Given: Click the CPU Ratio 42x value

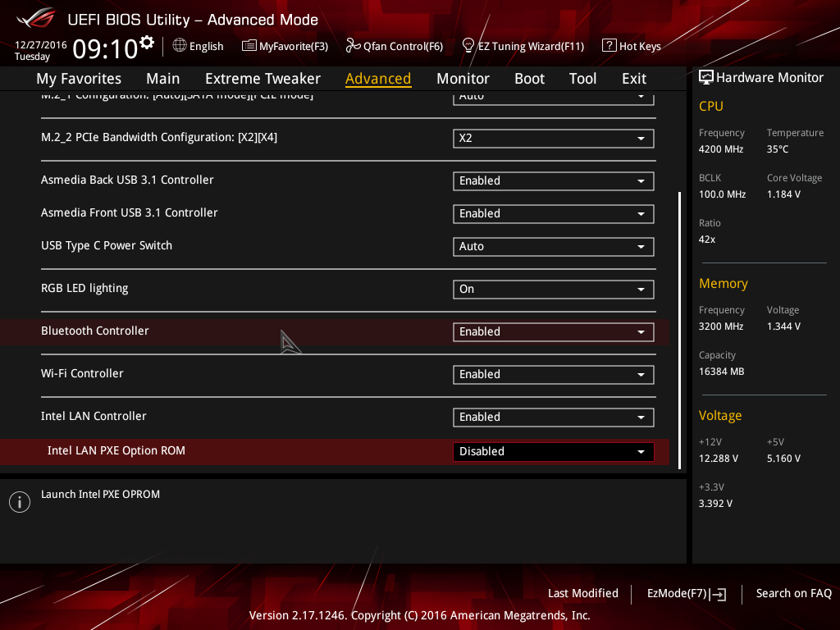Looking at the screenshot, I should point(706,240).
